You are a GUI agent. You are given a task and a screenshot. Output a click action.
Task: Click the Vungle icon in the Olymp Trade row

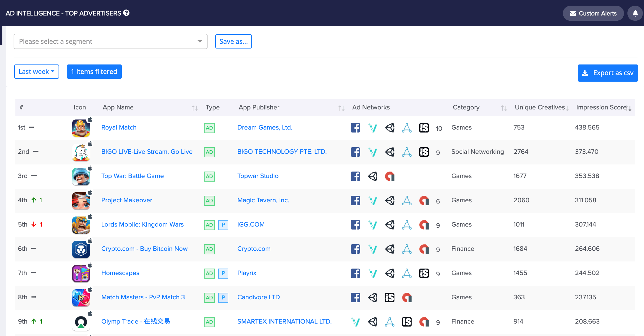[355, 322]
